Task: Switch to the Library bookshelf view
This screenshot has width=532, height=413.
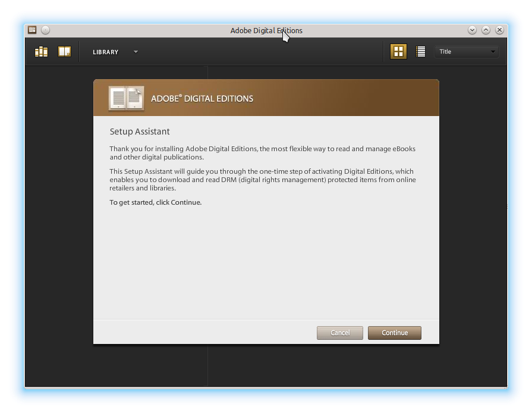Action: coord(41,52)
